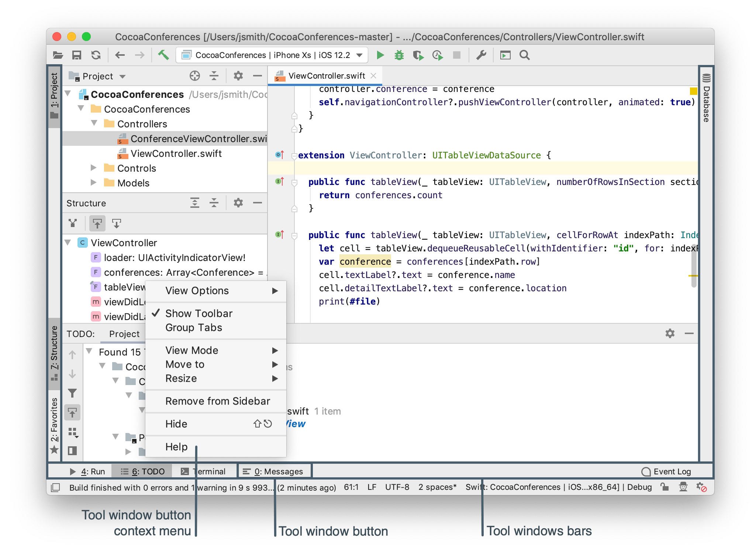This screenshot has height=560, width=756.
Task: Toggle TODO autoscroll to source icon
Action: (x=72, y=412)
